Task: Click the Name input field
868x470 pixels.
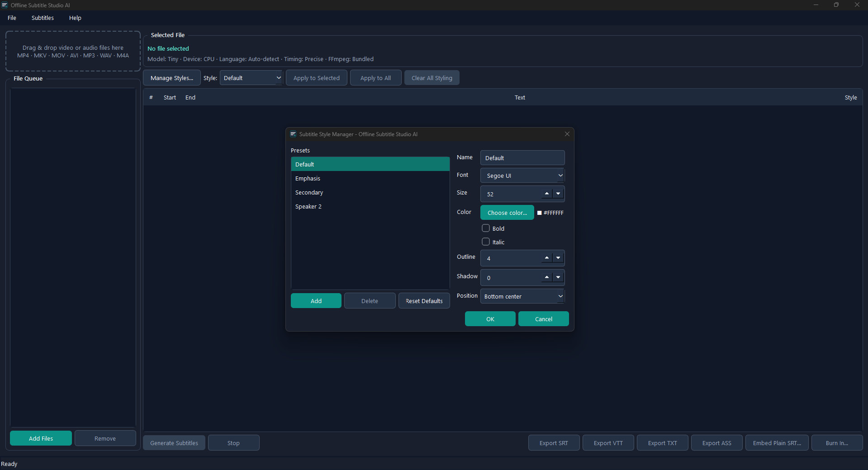Action: pyautogui.click(x=522, y=158)
